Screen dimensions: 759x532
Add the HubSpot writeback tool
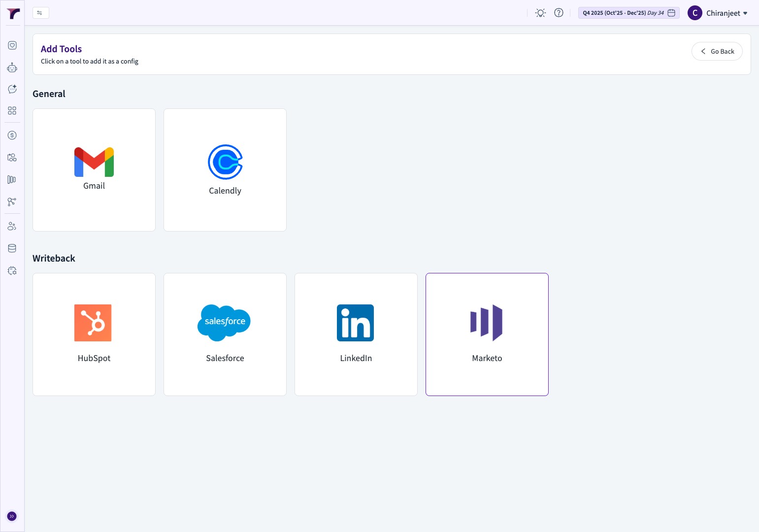pyautogui.click(x=94, y=334)
